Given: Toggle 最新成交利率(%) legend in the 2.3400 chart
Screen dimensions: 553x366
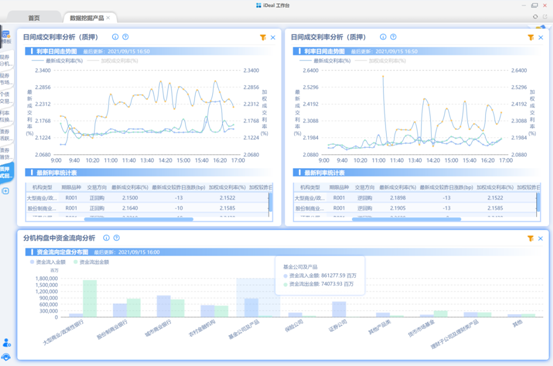Looking at the screenshot, I should coord(57,61).
